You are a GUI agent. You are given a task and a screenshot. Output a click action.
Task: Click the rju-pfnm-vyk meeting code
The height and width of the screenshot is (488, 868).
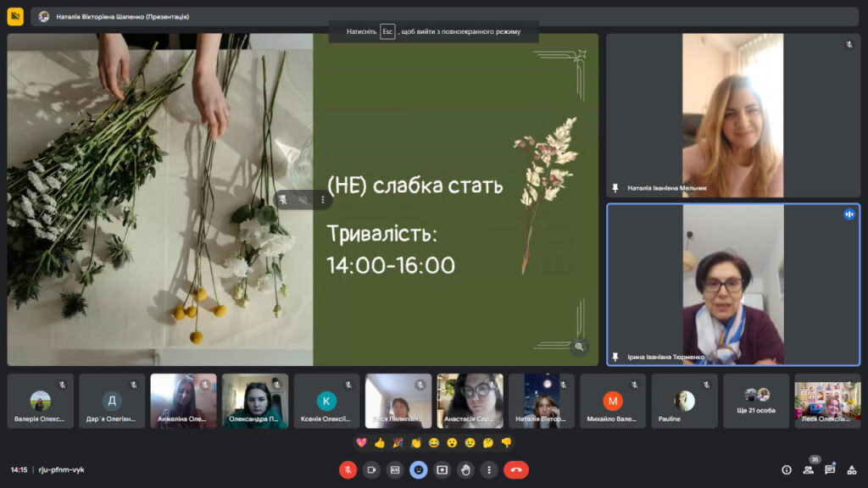pos(60,469)
